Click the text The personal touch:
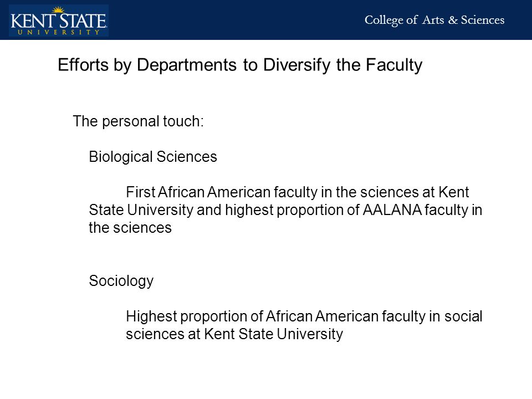The image size is (532, 399). pyautogui.click(x=139, y=121)
